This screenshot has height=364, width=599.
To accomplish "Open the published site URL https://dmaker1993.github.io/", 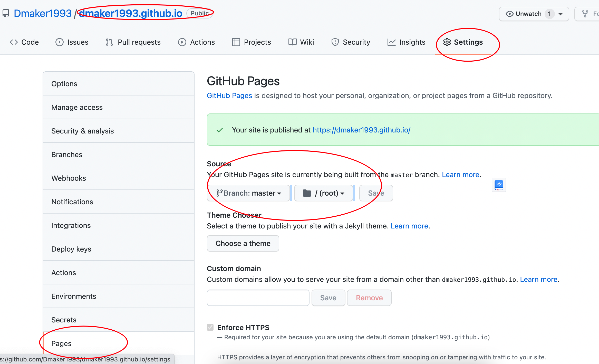I will coord(362,130).
